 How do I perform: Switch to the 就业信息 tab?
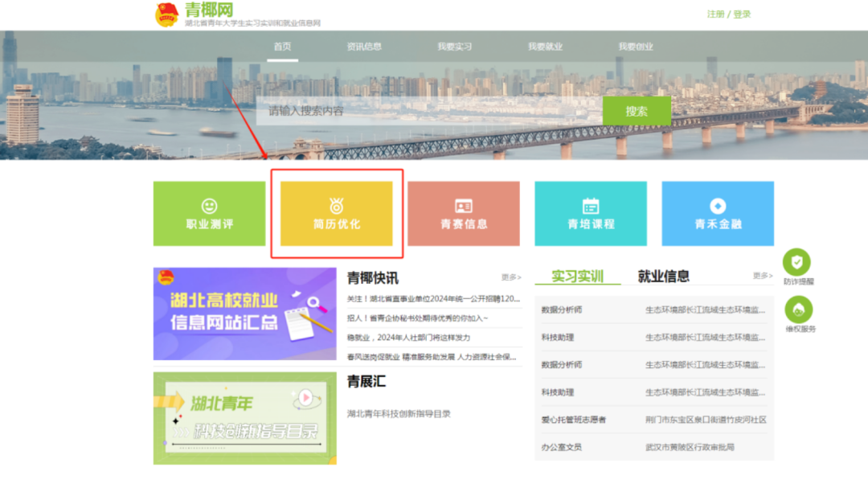click(x=663, y=276)
